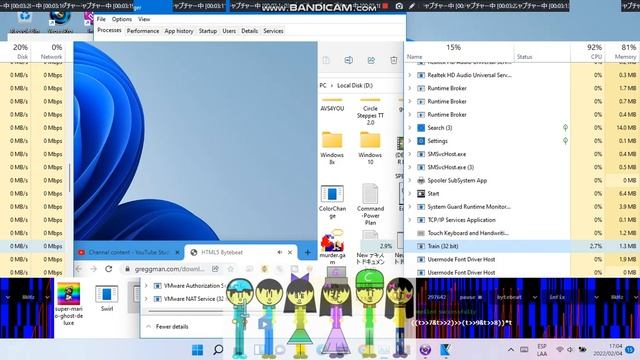Select the Command-Power Plan file
The height and width of the screenshot is (360, 640).
tap(370, 193)
